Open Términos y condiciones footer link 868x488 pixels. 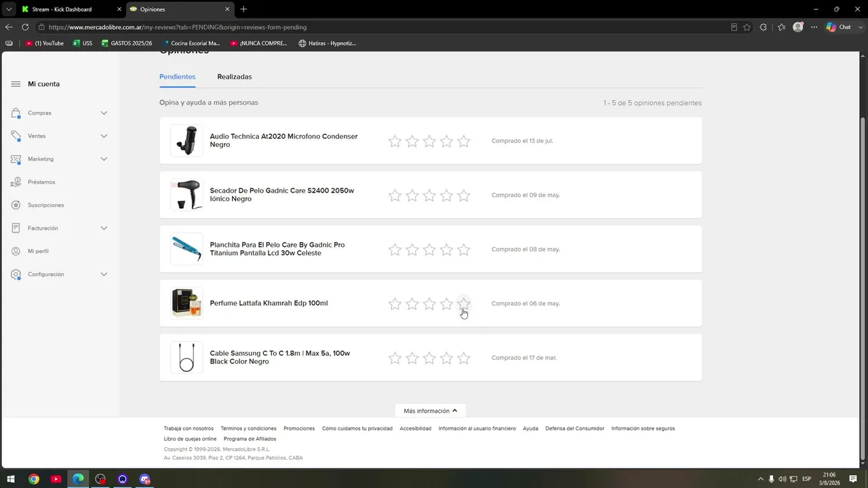[x=249, y=428]
